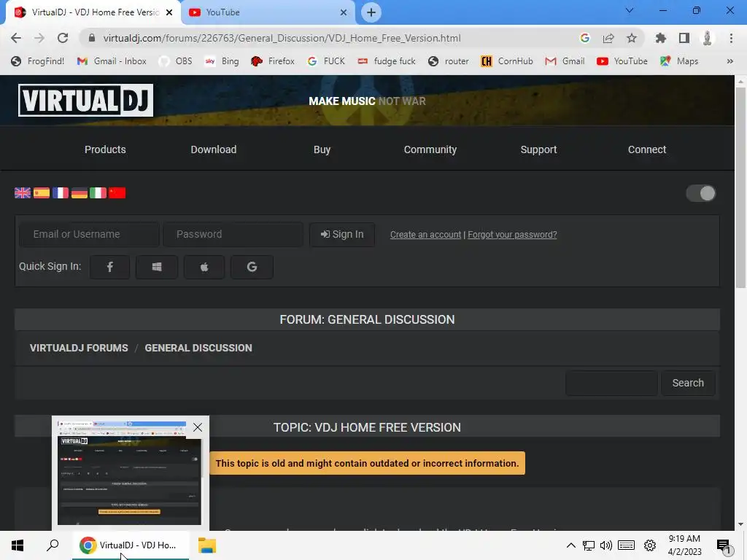The image size is (747, 560).
Task: Click the Chrome back arrow
Action: pos(16,38)
